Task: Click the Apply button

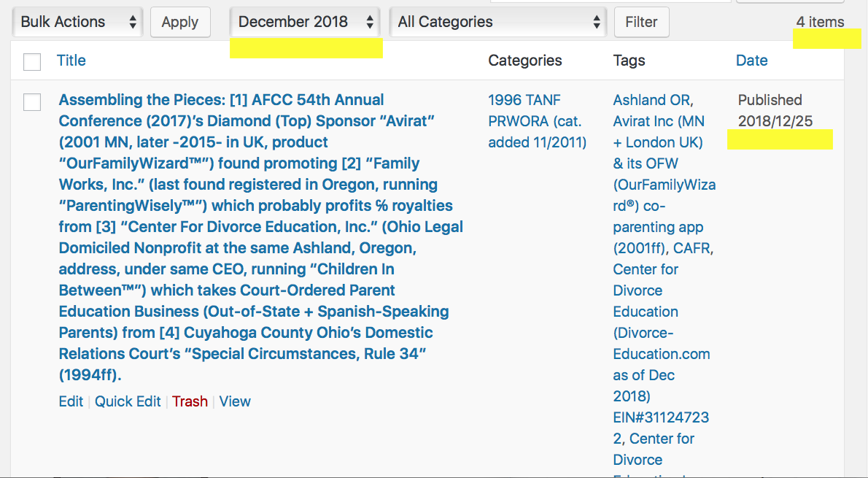Action: (180, 22)
